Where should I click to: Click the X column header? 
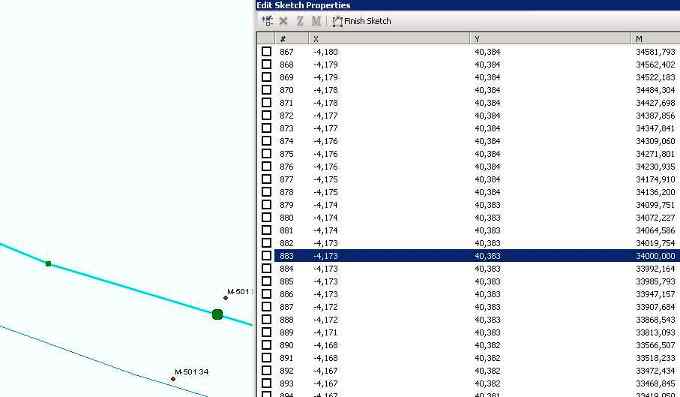[389, 39]
